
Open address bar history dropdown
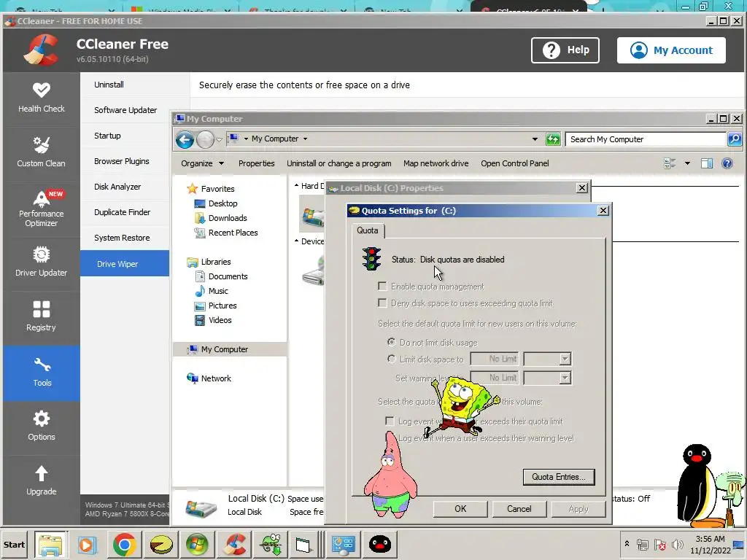click(x=535, y=139)
